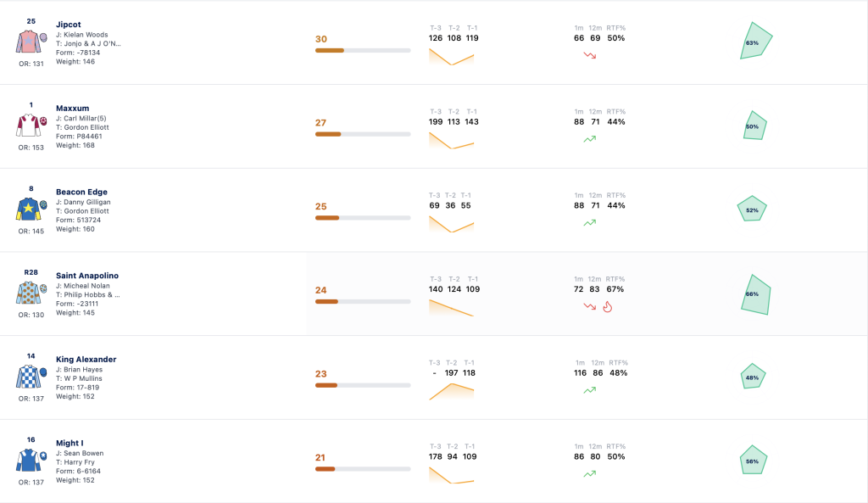Click King Alexander's green upward trend arrow
The width and height of the screenshot is (868, 503).
[x=590, y=390]
